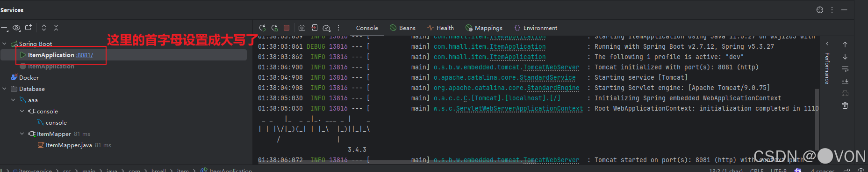The height and width of the screenshot is (172, 868).
Task: Open the Health tab
Action: [440, 28]
